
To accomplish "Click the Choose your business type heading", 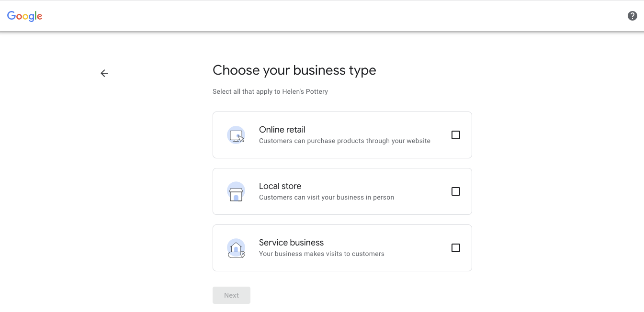I will pyautogui.click(x=294, y=70).
